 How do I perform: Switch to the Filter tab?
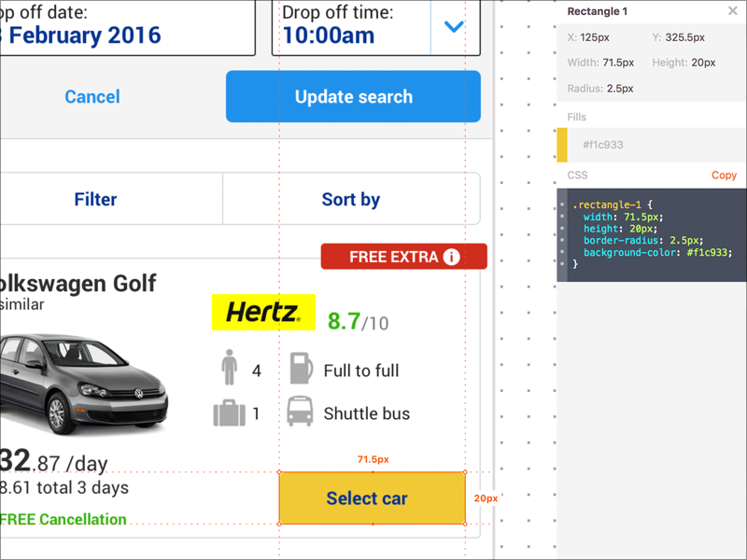point(95,199)
